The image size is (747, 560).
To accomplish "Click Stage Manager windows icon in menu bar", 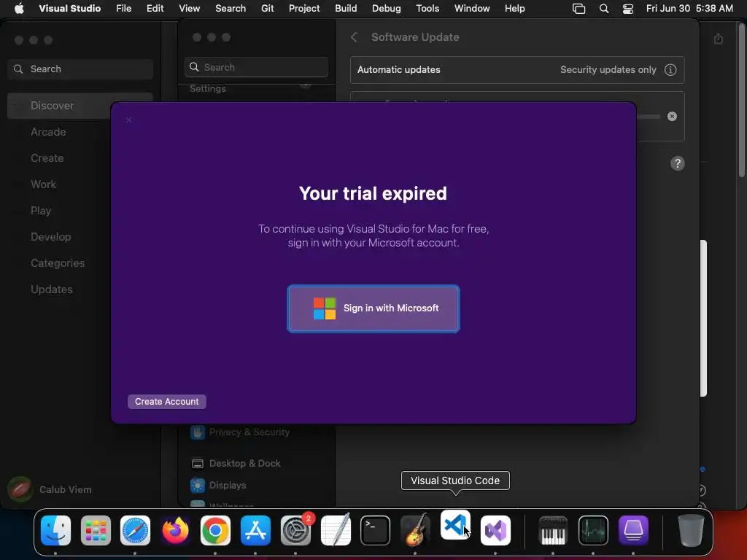I will tap(578, 9).
